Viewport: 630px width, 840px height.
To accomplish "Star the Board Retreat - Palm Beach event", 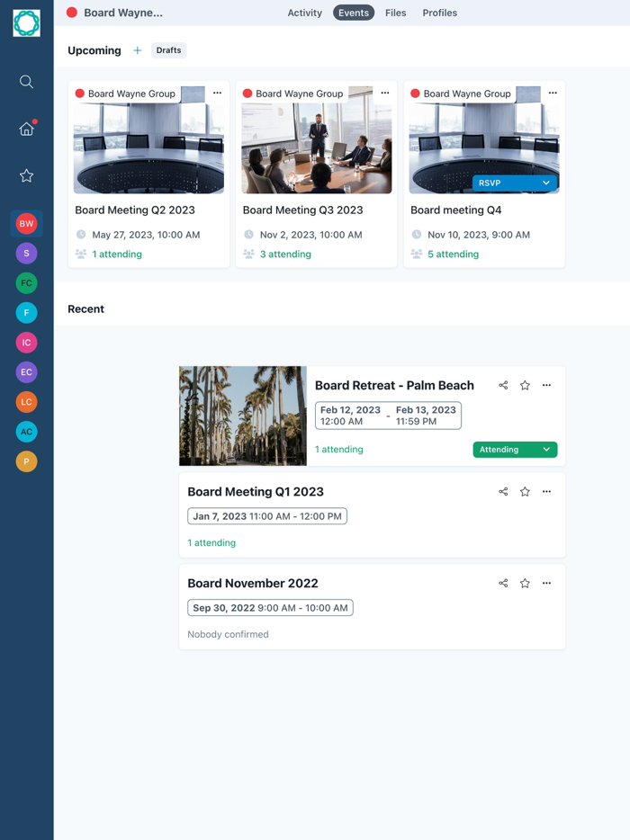I will click(x=525, y=385).
